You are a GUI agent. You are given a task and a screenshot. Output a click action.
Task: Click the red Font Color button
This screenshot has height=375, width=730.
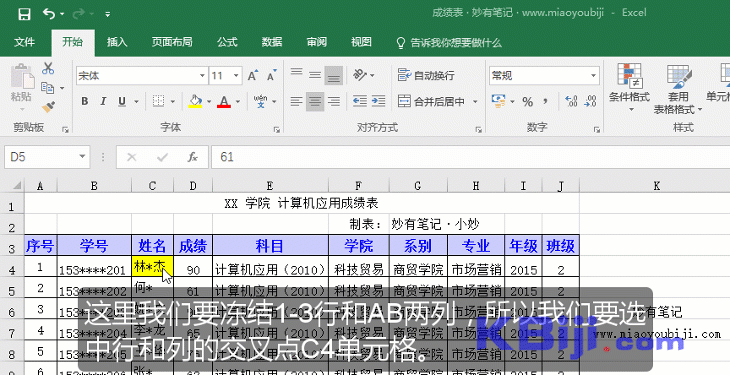point(224,101)
